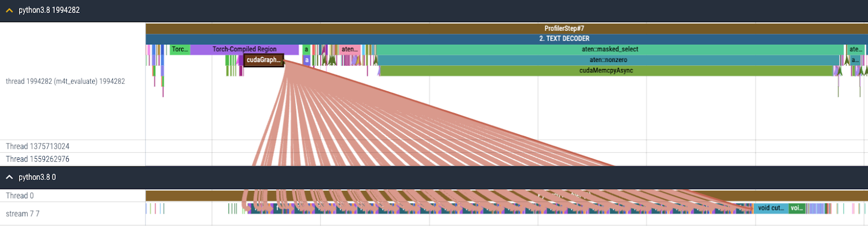Viewport: 868px width, 226px height.
Task: Click the small green 'a' slice
Action: pos(306,49)
